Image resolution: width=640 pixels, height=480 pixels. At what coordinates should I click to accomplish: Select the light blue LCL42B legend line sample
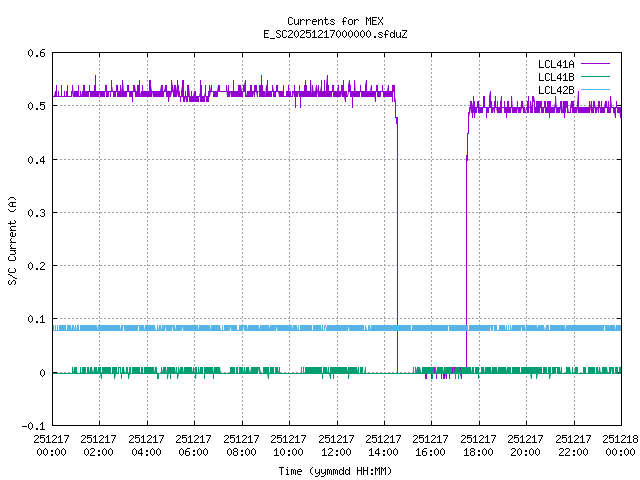click(595, 90)
